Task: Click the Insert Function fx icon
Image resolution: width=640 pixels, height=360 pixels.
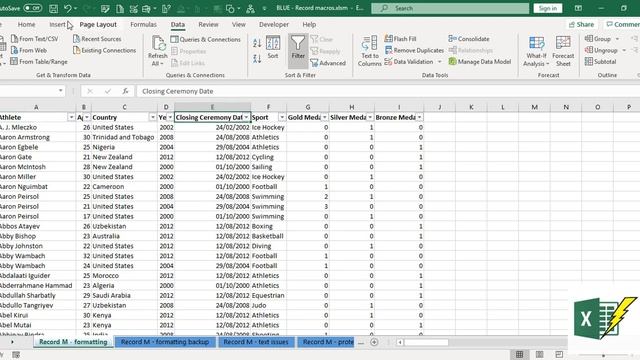Action: click(x=125, y=91)
